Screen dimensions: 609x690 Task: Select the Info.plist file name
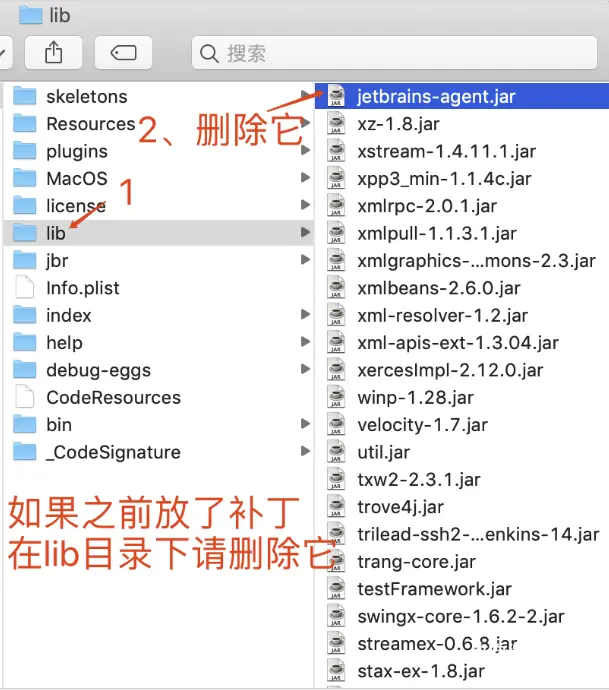click(83, 288)
